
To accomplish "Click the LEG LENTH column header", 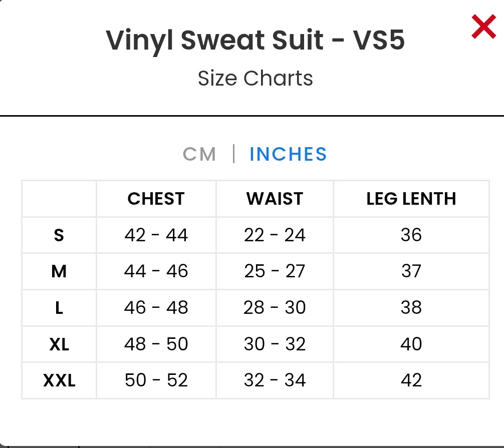I will coord(411,199).
